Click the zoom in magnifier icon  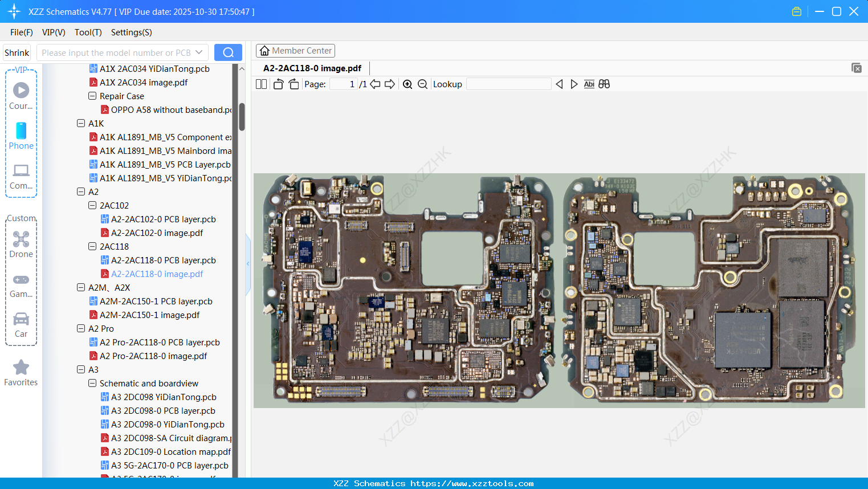tap(407, 84)
